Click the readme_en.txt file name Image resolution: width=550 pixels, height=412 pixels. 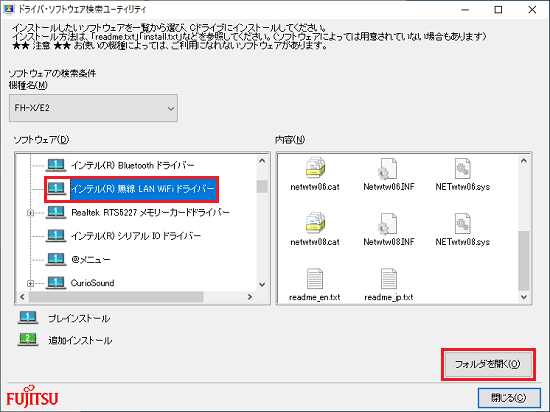coord(315,297)
